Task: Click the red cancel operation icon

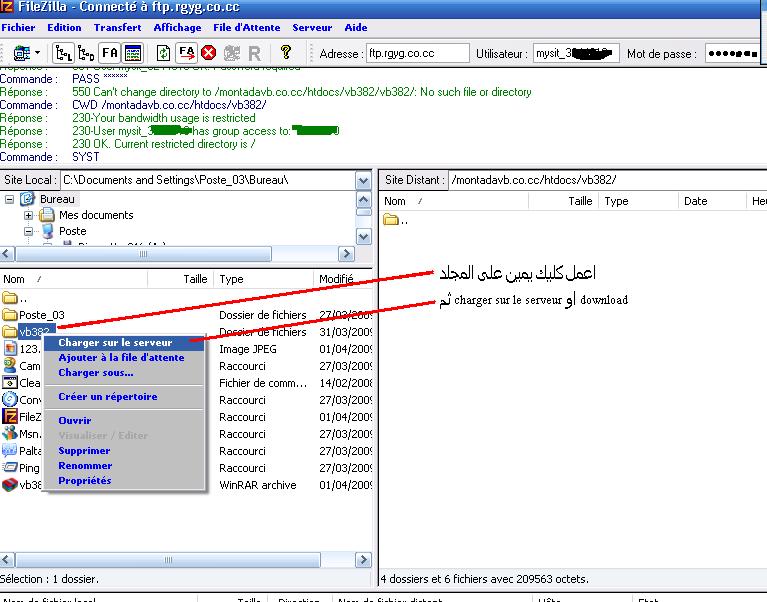Action: (x=209, y=53)
